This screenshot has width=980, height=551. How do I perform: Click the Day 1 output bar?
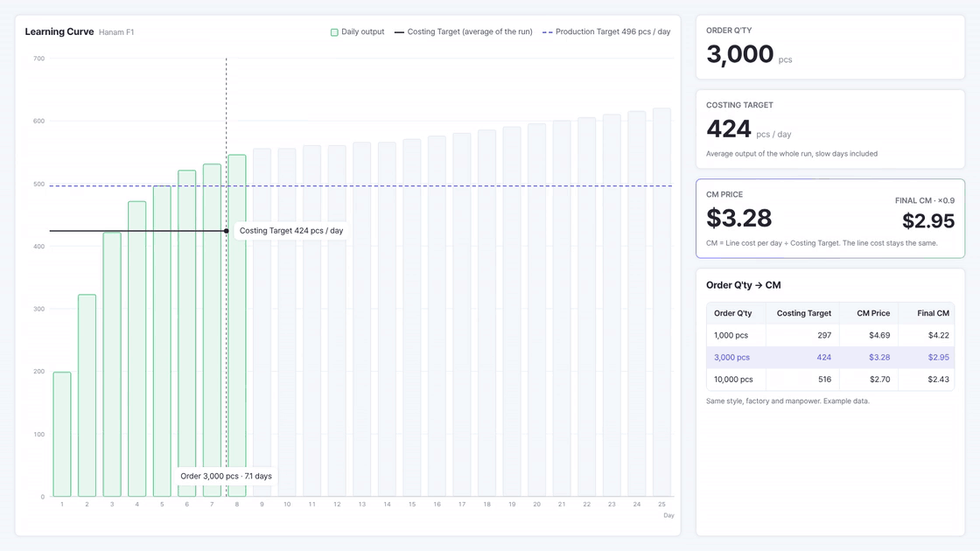pos(62,434)
